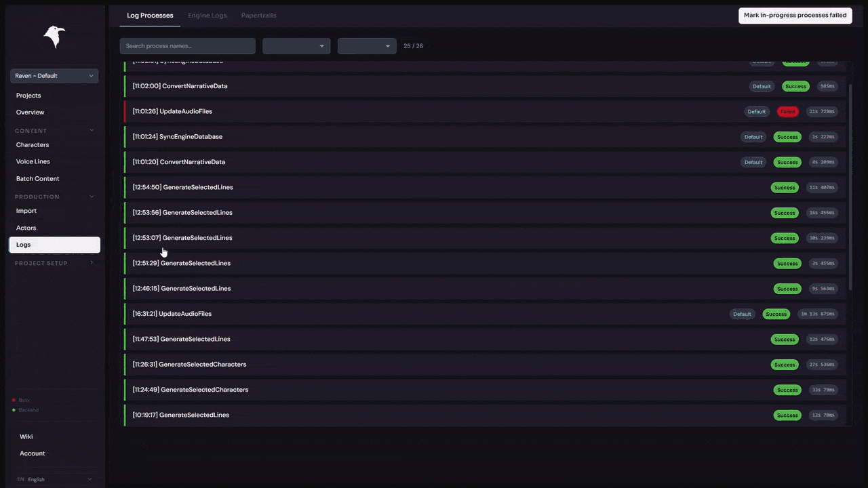
Task: Open the [11:01:26] UpdateAudioFiles log row
Action: 485,111
